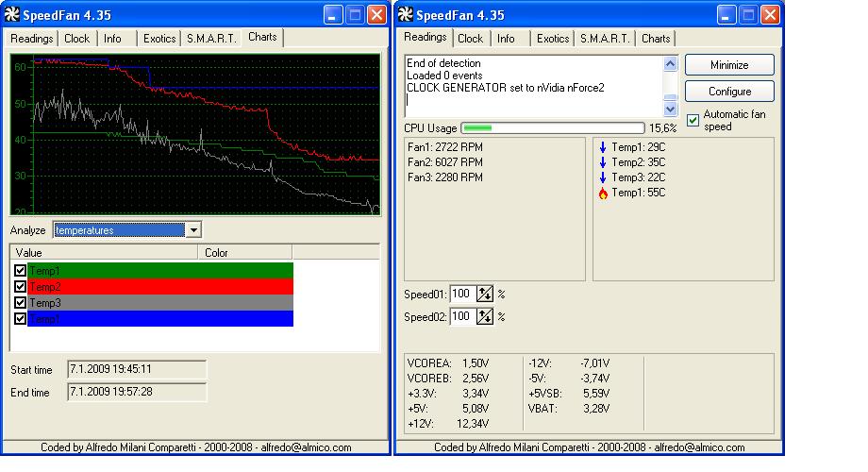The width and height of the screenshot is (868, 472).
Task: Click blue down arrow next to Temp3: 22C
Action: pyautogui.click(x=603, y=177)
